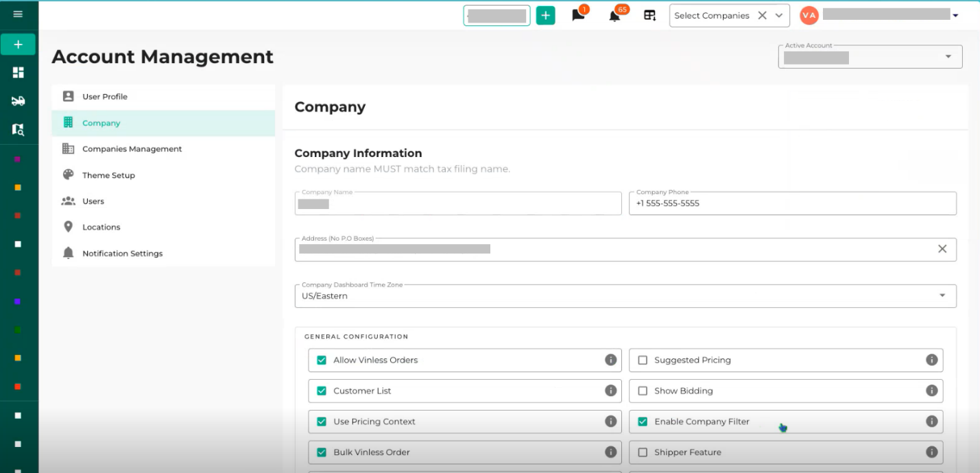The image size is (980, 473).
Task: Open the Users section
Action: [163, 202]
